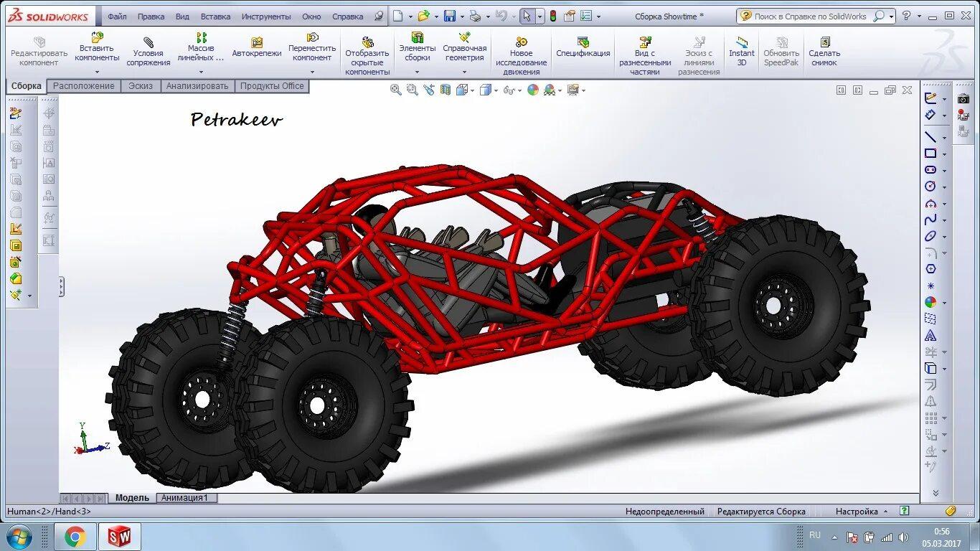The height and width of the screenshot is (551, 980).
Task: Expand the Assembly Features (Элементы сборки) dropdown
Action: 417,72
